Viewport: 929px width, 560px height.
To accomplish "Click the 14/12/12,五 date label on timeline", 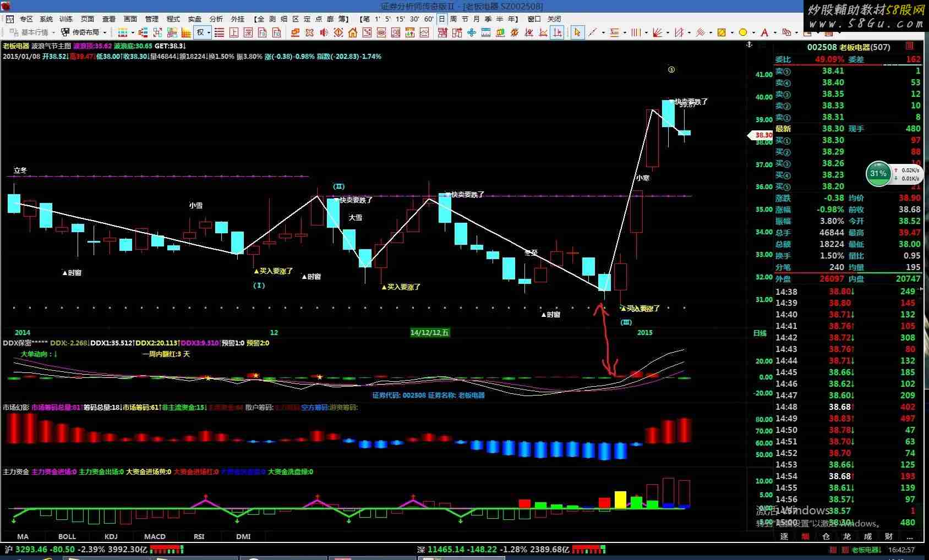I will pyautogui.click(x=429, y=332).
